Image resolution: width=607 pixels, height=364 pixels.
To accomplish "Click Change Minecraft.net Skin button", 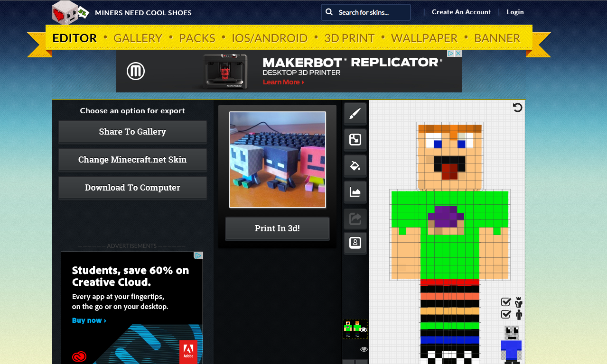I will tap(132, 160).
